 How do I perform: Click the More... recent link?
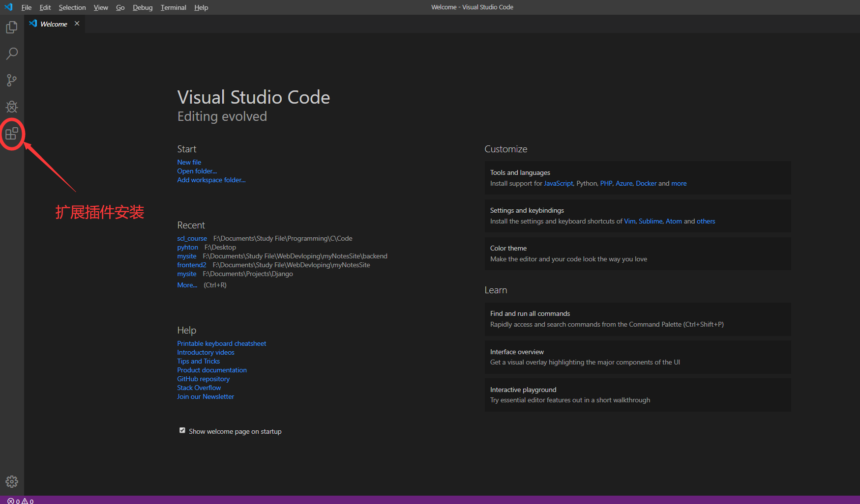(187, 285)
